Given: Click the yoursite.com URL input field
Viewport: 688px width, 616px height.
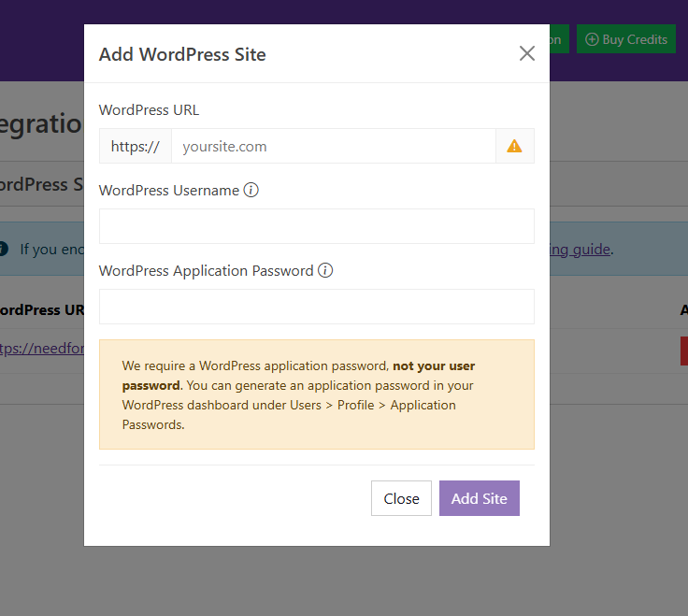Looking at the screenshot, I should [334, 146].
